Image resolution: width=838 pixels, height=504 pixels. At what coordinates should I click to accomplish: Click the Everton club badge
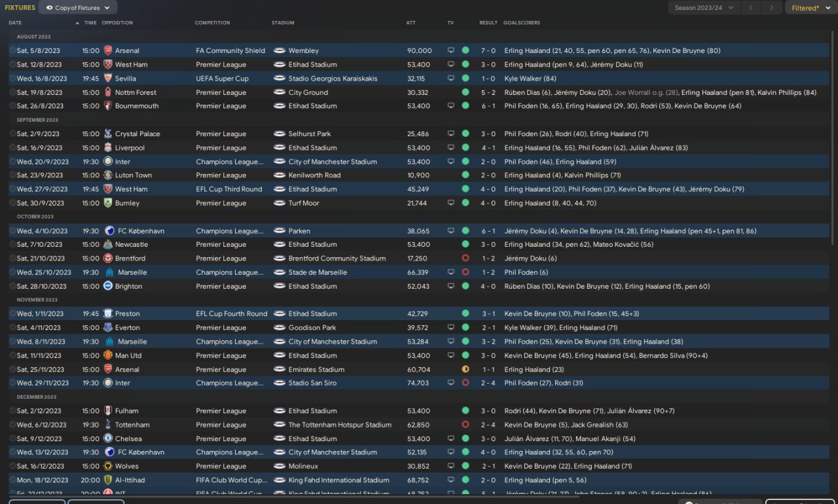click(x=108, y=328)
